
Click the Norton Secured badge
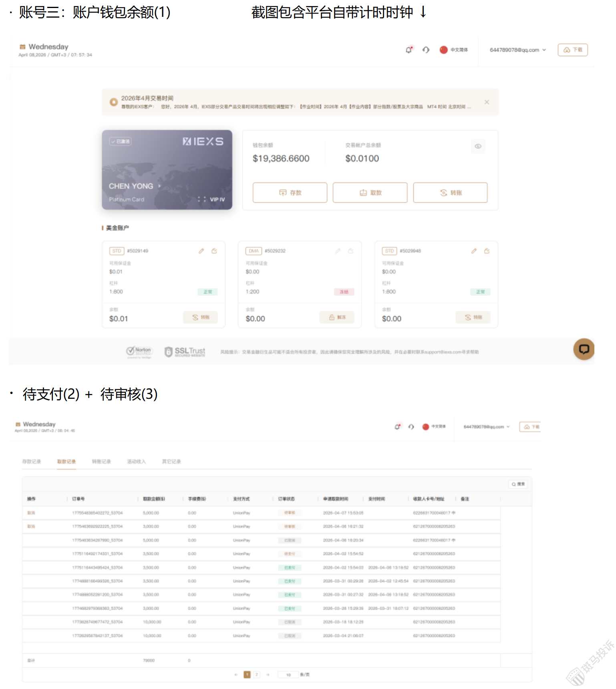139,352
